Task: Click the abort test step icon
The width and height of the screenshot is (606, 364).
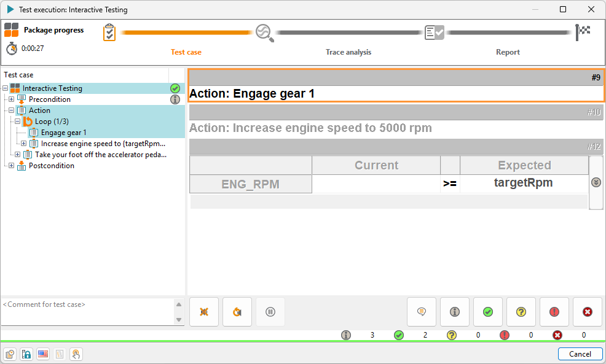Action: pos(204,312)
